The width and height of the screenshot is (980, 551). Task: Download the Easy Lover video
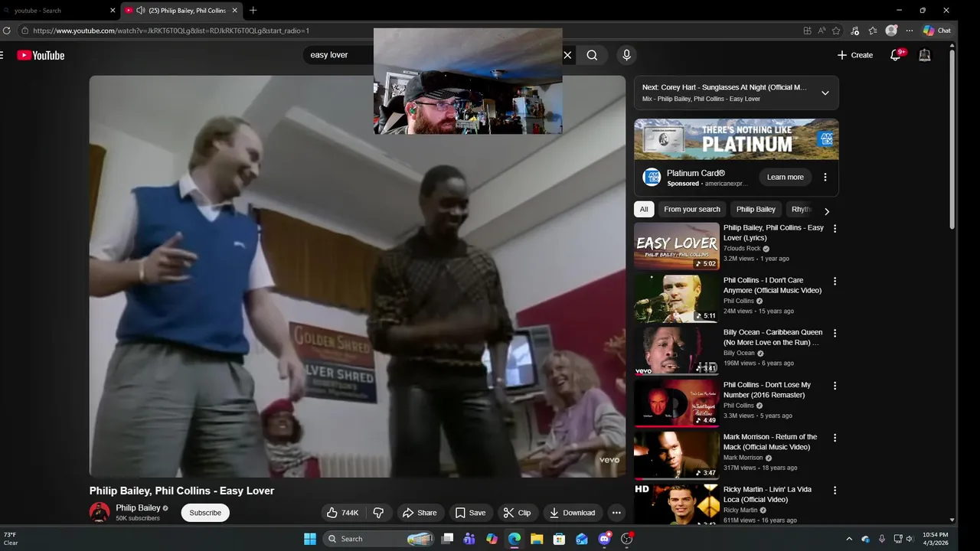[572, 513]
